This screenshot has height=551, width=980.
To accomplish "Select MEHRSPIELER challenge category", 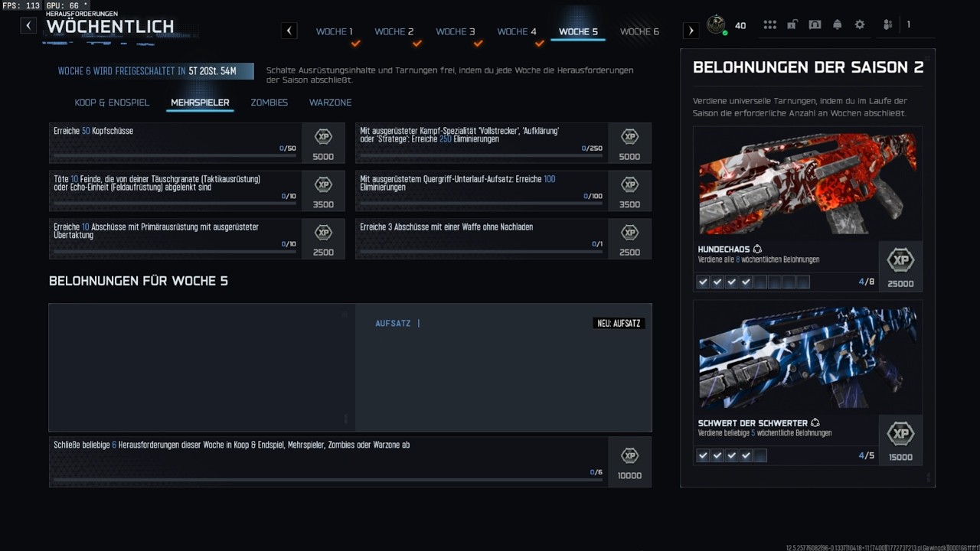I will 200,103.
